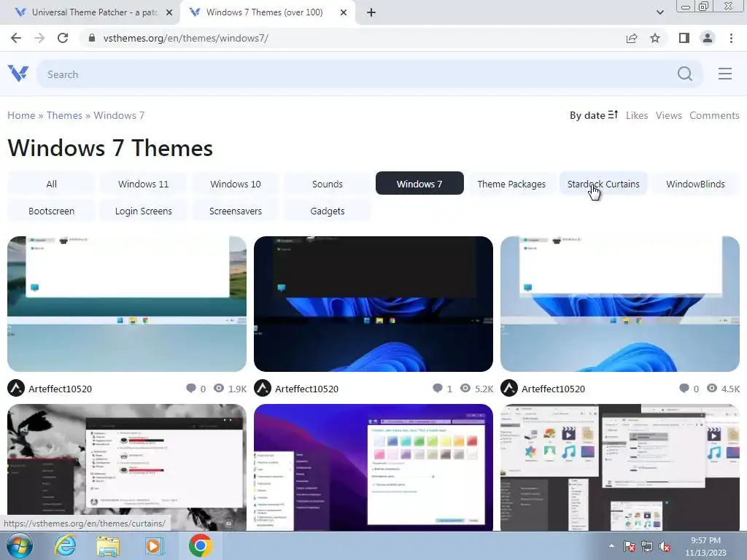This screenshot has width=747, height=560.
Task: Open the Bootscreen category
Action: [52, 211]
